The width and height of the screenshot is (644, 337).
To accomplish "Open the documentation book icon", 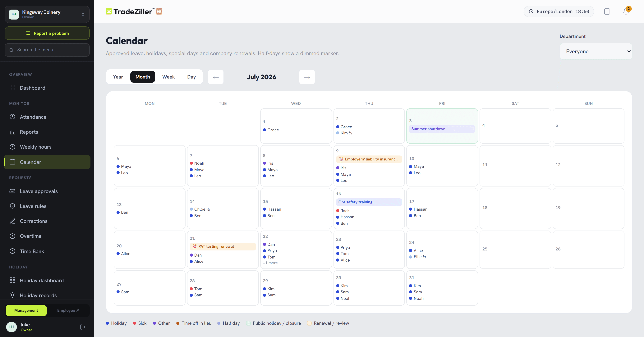I will pyautogui.click(x=607, y=11).
